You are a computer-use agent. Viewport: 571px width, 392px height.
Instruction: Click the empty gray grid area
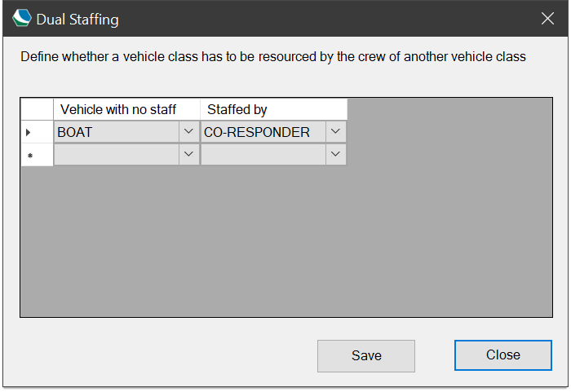tap(286, 240)
